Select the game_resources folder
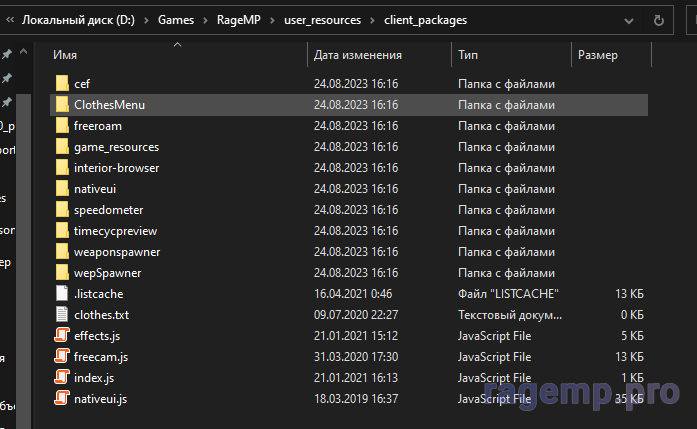 [x=116, y=147]
